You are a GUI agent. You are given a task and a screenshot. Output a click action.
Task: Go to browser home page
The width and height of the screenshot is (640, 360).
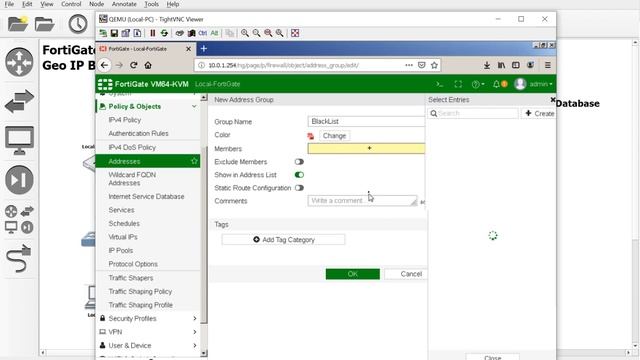pyautogui.click(x=148, y=65)
